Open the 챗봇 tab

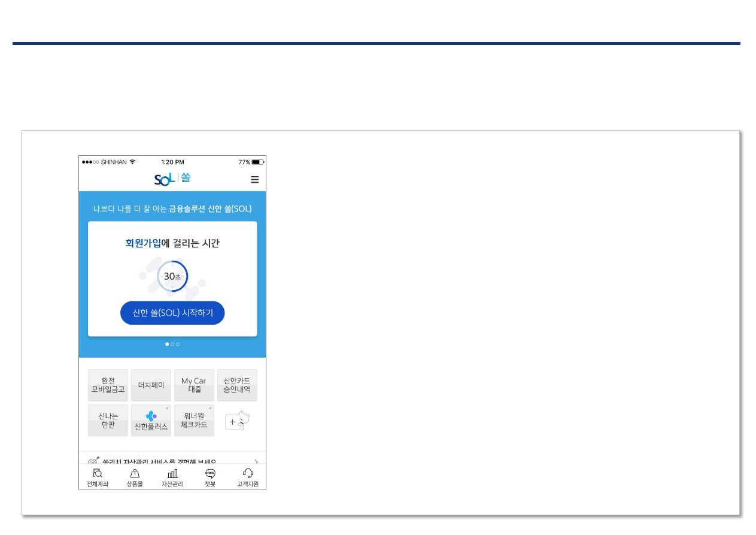pyautogui.click(x=210, y=478)
